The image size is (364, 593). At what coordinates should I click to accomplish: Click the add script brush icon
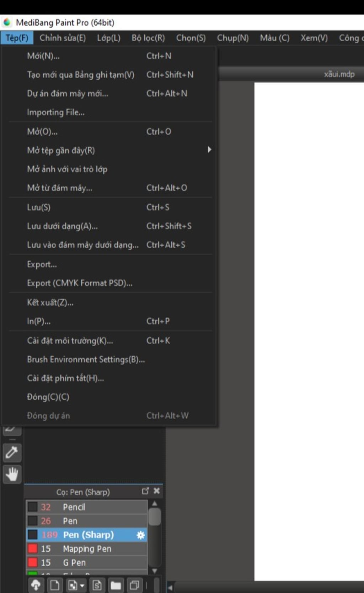click(97, 585)
